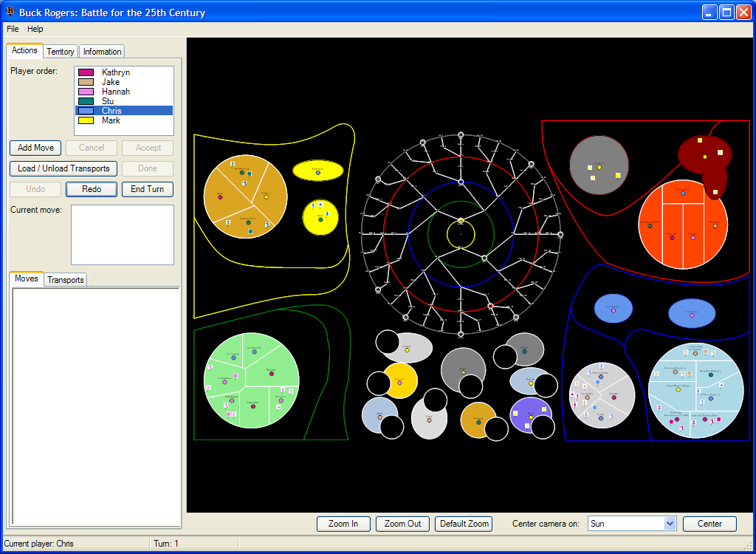Image resolution: width=756 pixels, height=554 pixels.
Task: Click the yellow Tolstoi dot on Mercury
Action: click(x=266, y=197)
